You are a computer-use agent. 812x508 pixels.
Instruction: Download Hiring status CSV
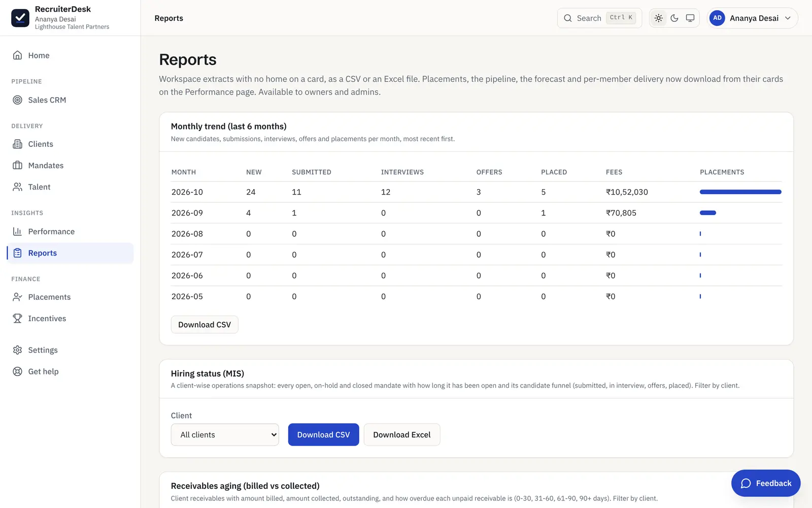click(323, 435)
